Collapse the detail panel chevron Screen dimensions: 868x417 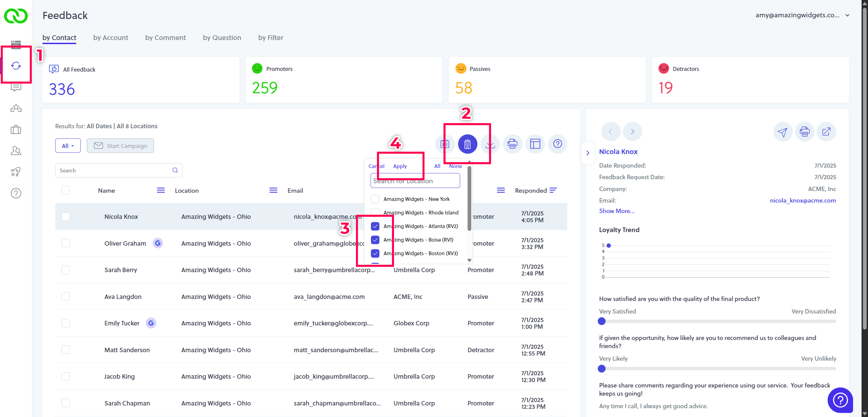pos(588,153)
